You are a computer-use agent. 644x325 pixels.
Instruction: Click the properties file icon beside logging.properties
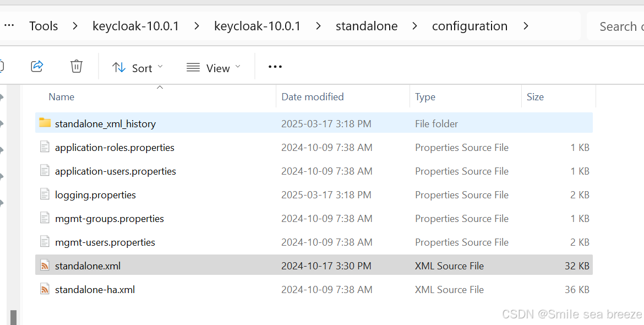pyautogui.click(x=45, y=194)
